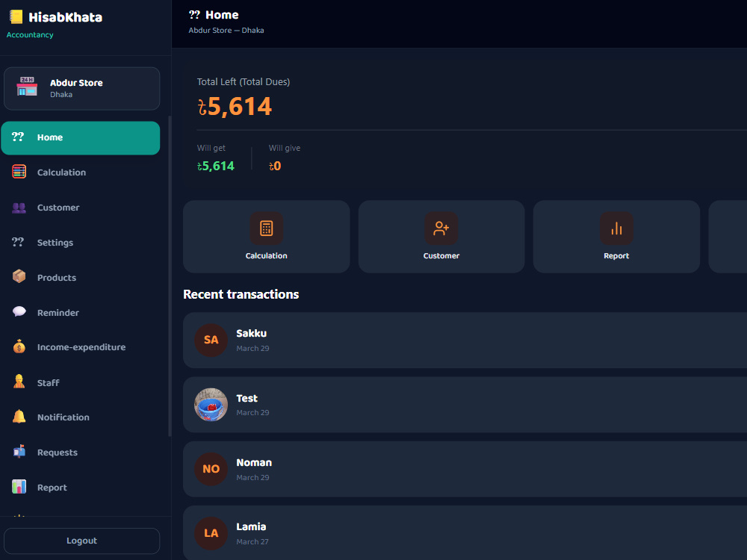Open the Customer menu item in sidebar
Screen dimensions: 747x560
click(x=81, y=208)
